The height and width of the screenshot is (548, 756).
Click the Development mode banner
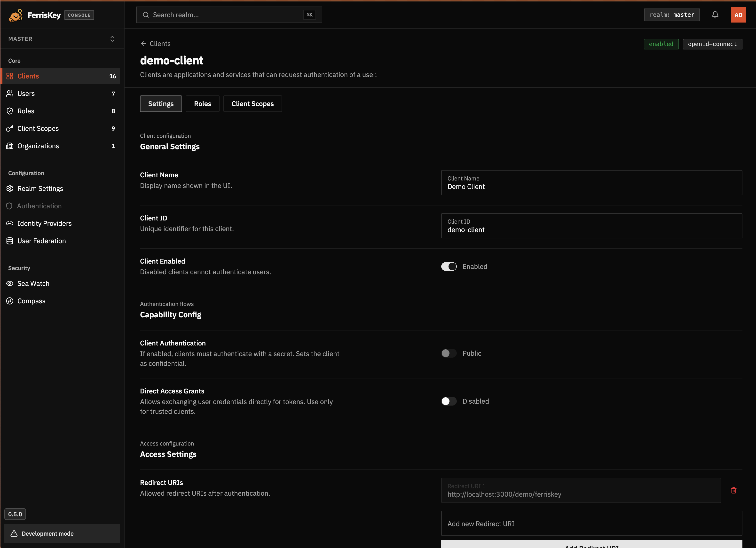(x=62, y=533)
